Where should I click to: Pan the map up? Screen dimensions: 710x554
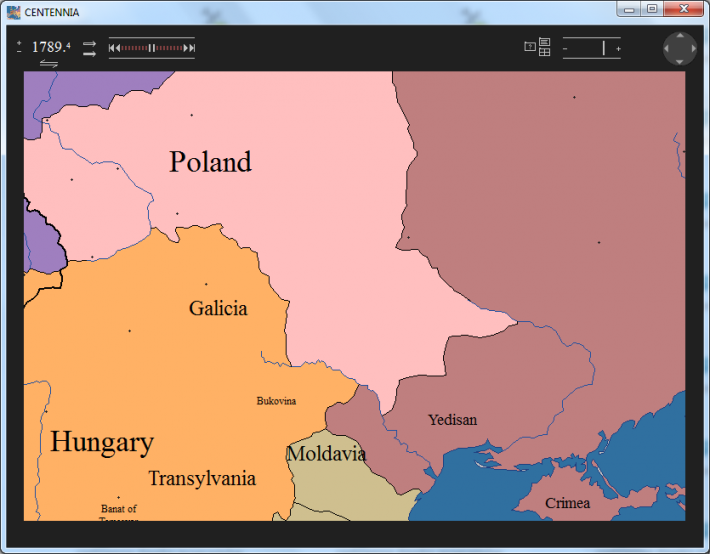[680, 35]
